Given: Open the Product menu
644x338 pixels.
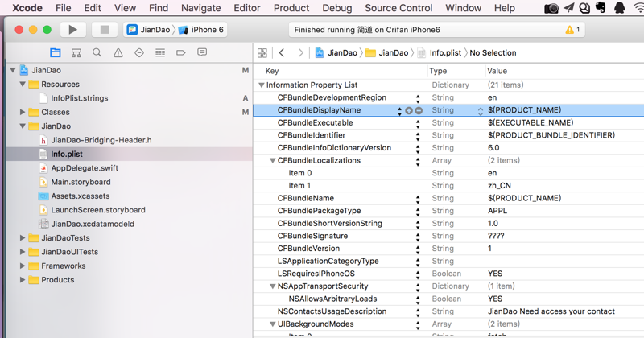Looking at the screenshot, I should point(291,8).
